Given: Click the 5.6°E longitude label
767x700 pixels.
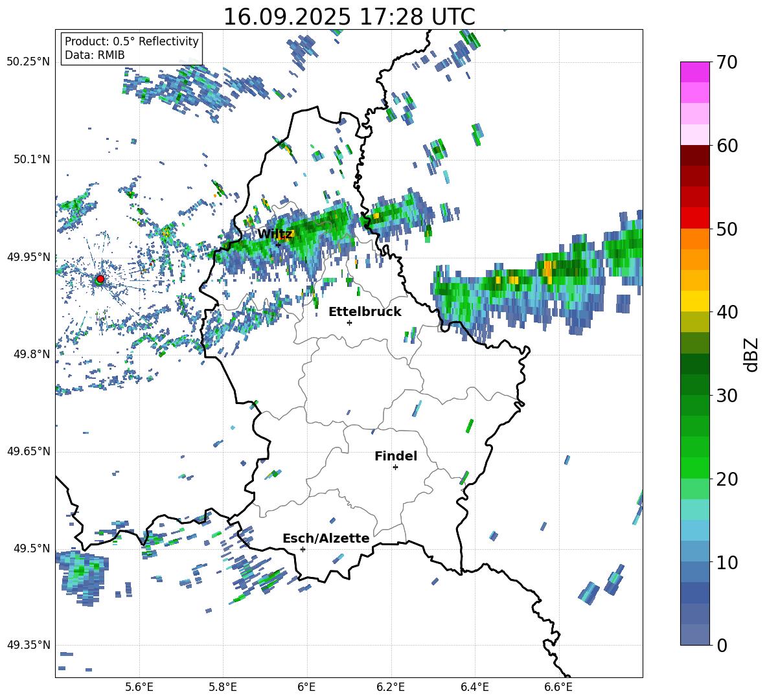Looking at the screenshot, I should (139, 687).
